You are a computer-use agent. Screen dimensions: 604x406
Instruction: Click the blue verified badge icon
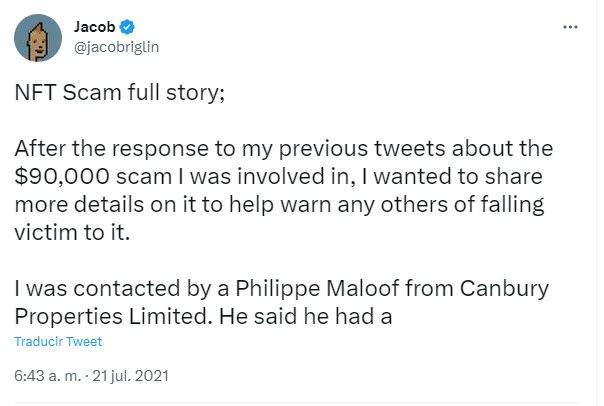[129, 26]
